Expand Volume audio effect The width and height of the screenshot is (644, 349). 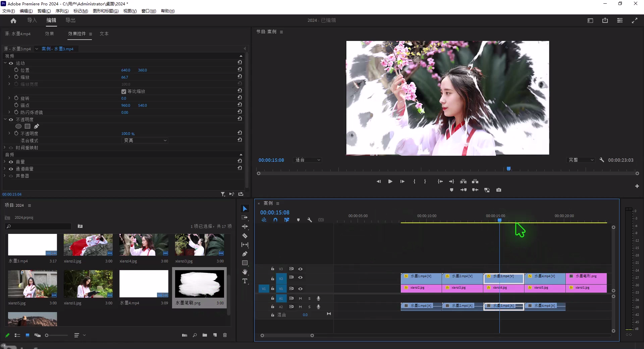tap(5, 161)
